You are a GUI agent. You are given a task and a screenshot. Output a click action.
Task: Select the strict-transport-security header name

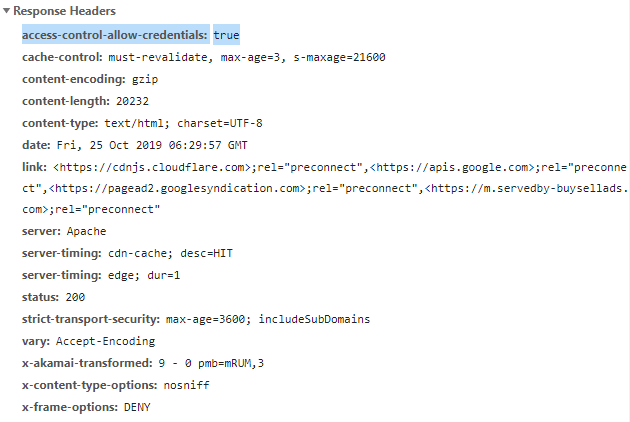pos(90,319)
